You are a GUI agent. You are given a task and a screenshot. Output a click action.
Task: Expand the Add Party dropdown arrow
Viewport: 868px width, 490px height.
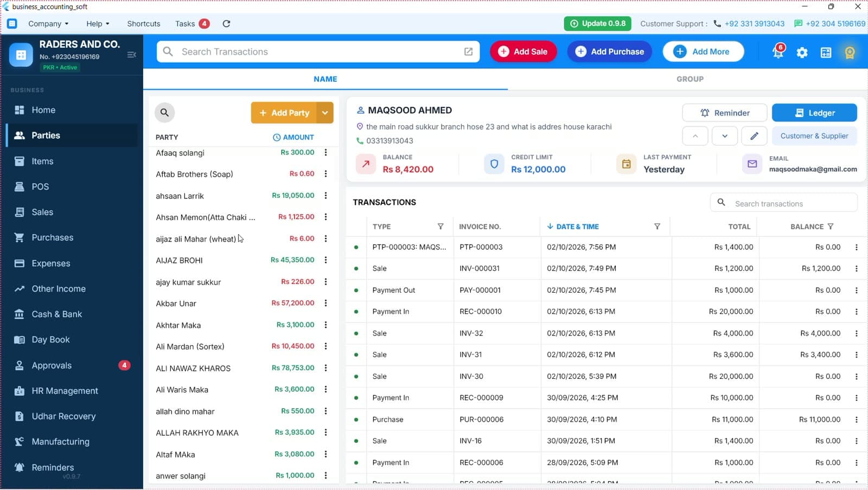coord(325,113)
